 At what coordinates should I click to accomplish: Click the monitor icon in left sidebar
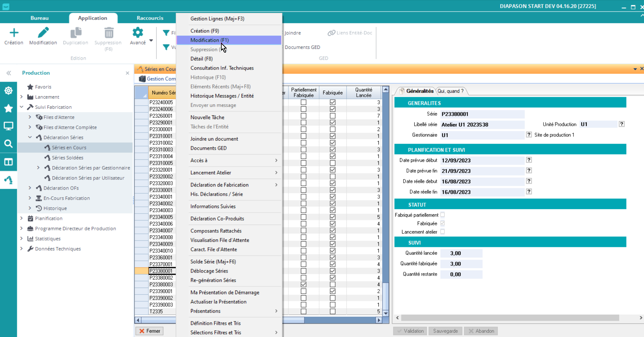click(8, 126)
